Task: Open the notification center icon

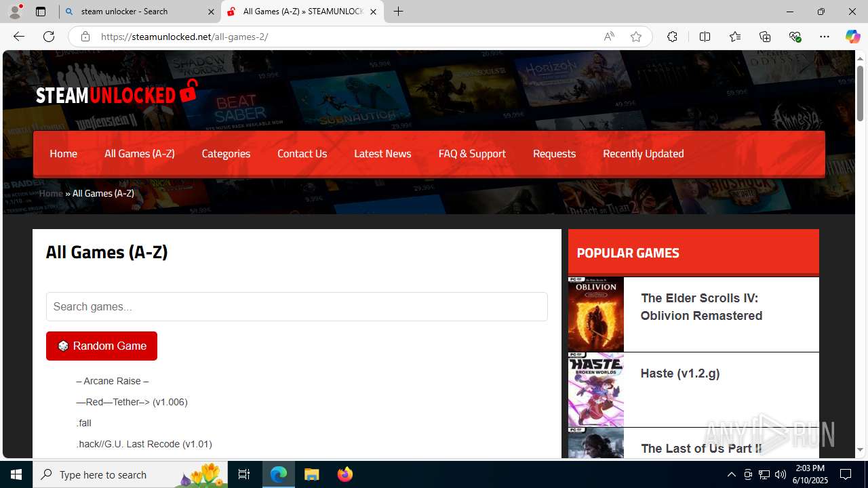Action: tap(846, 474)
